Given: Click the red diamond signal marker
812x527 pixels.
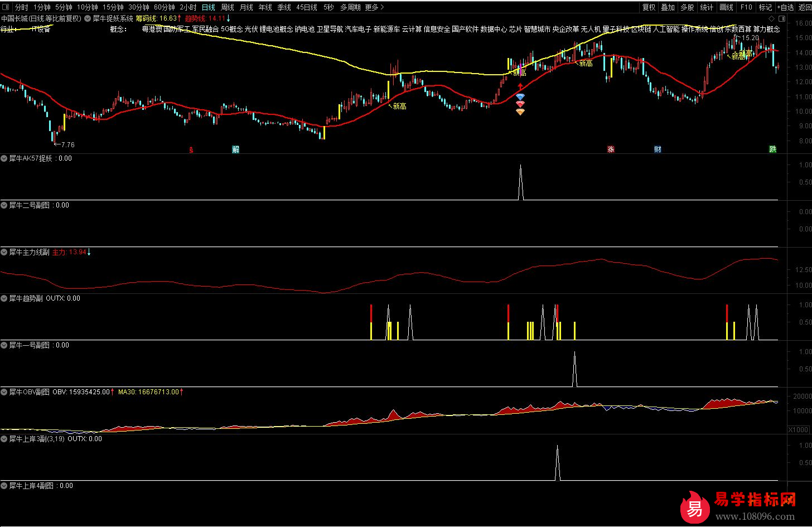Looking at the screenshot, I should 520,104.
